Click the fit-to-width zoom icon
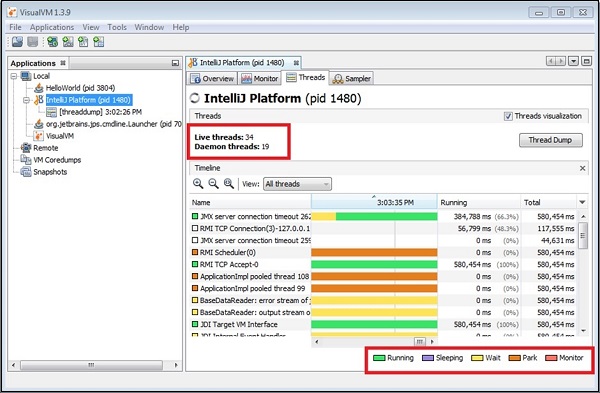The image size is (600, 393). [228, 184]
